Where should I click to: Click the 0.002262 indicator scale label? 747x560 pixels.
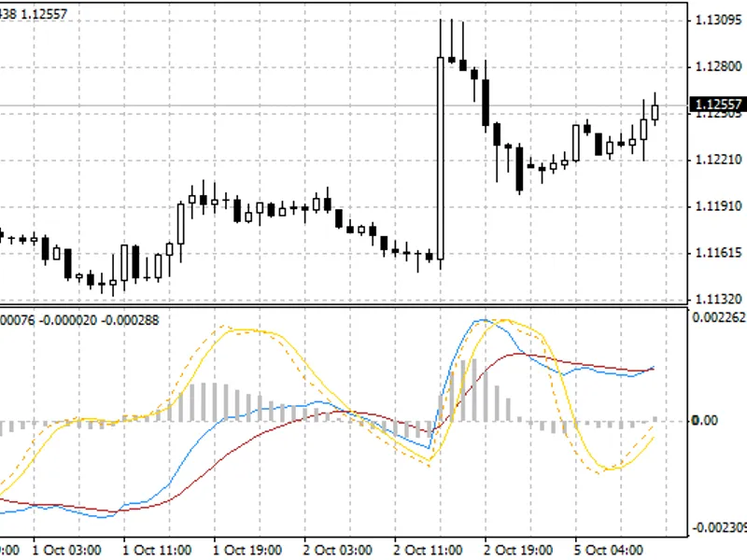pyautogui.click(x=719, y=317)
